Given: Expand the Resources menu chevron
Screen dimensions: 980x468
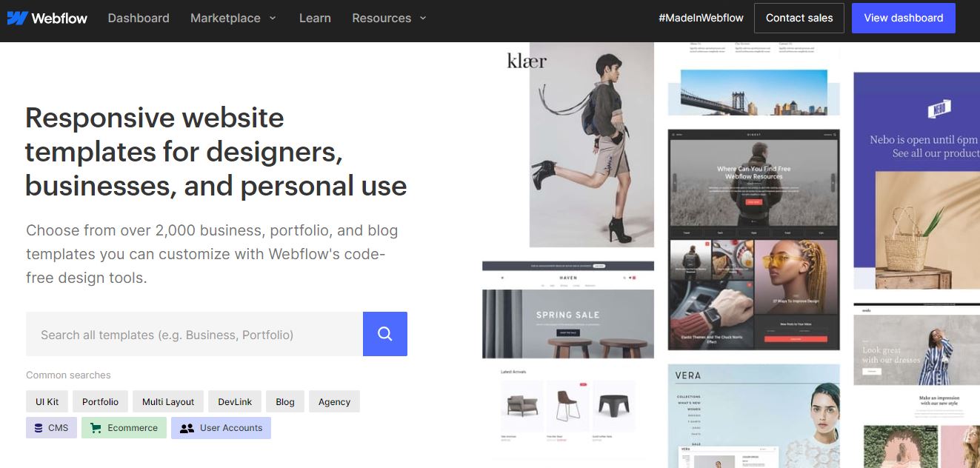Looking at the screenshot, I should tap(423, 18).
